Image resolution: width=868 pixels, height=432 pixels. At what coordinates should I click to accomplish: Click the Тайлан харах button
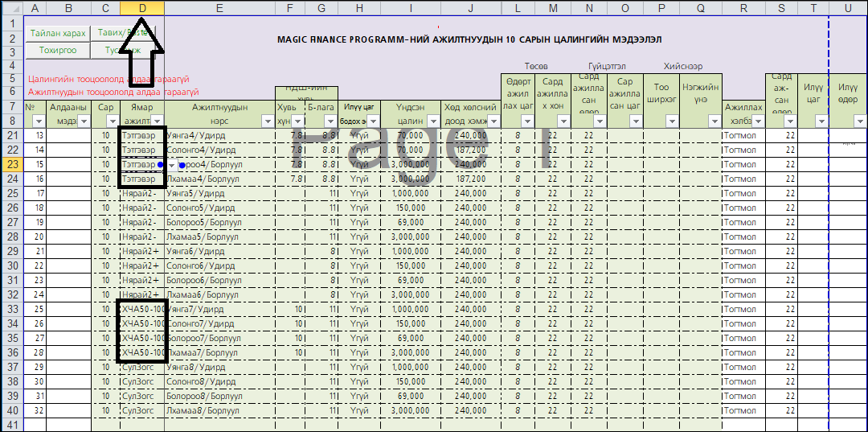[x=58, y=33]
